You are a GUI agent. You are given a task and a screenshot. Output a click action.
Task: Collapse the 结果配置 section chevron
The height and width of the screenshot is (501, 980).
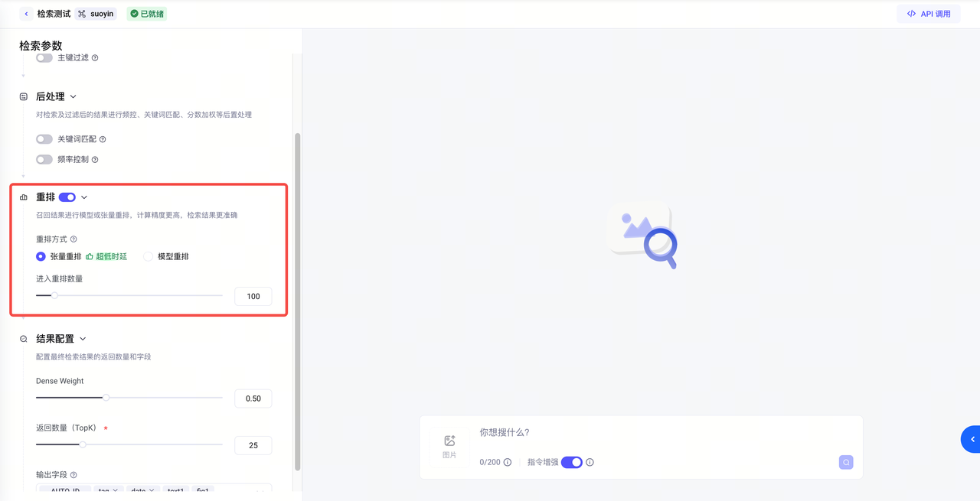(x=83, y=339)
